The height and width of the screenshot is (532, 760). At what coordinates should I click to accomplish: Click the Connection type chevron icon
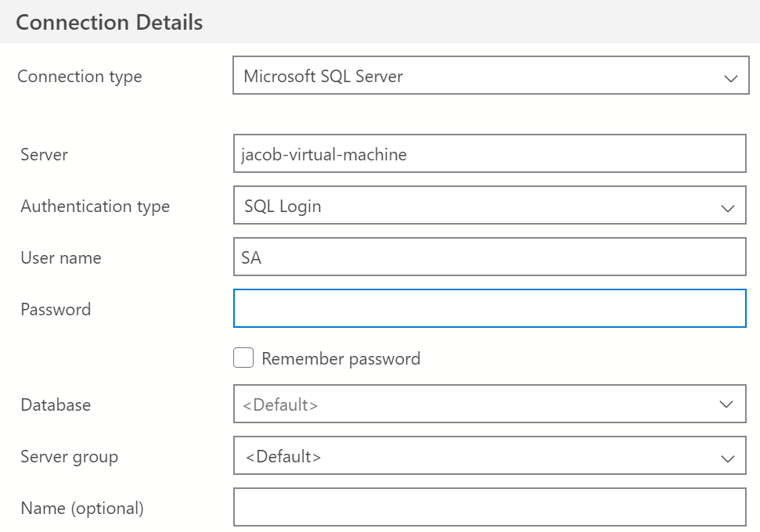(731, 77)
